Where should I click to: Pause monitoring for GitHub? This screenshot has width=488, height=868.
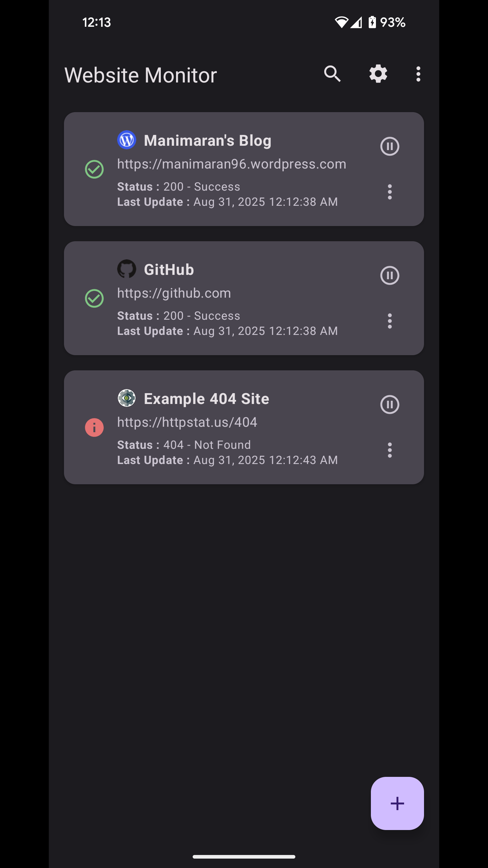coord(390,276)
